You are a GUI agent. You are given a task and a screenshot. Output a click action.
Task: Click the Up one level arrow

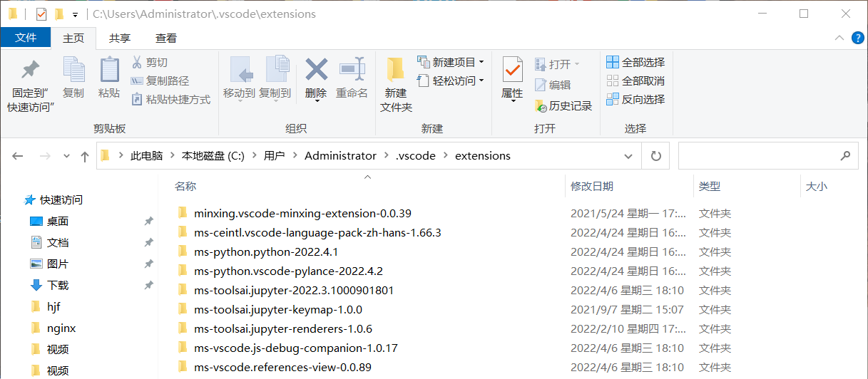coord(85,156)
